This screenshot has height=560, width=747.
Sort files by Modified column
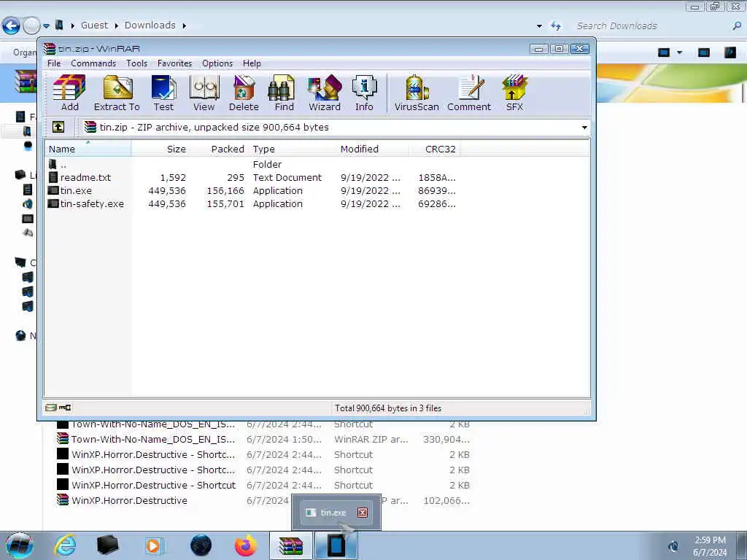click(373, 149)
